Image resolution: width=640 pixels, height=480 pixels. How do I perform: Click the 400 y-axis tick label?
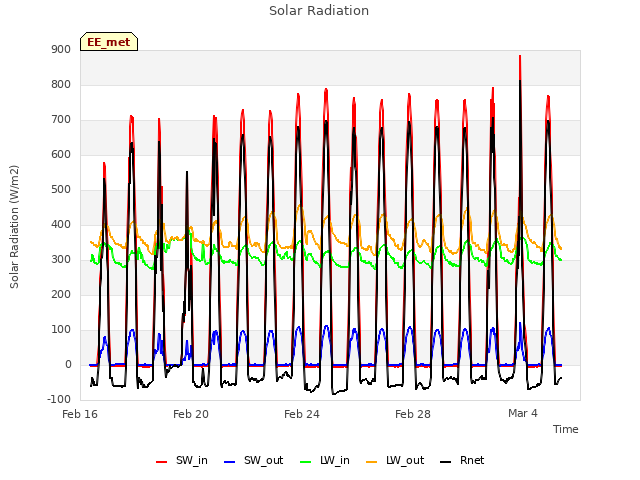(x=61, y=225)
